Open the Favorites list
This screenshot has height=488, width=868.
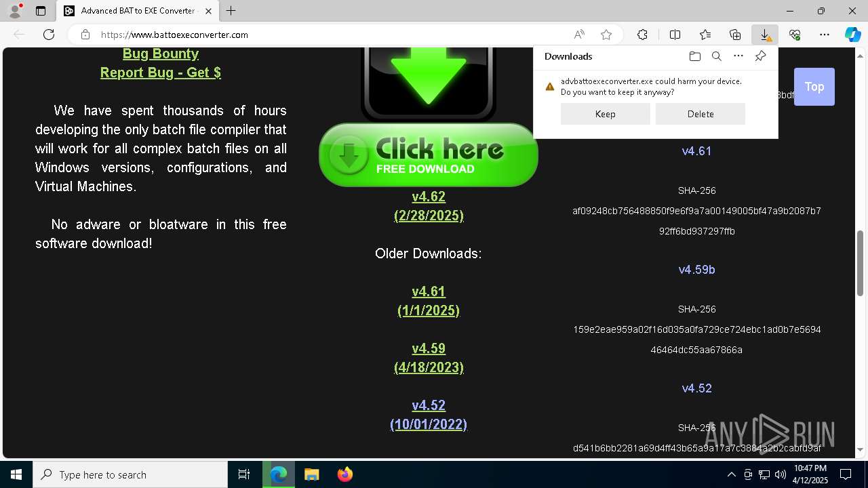pyautogui.click(x=705, y=35)
